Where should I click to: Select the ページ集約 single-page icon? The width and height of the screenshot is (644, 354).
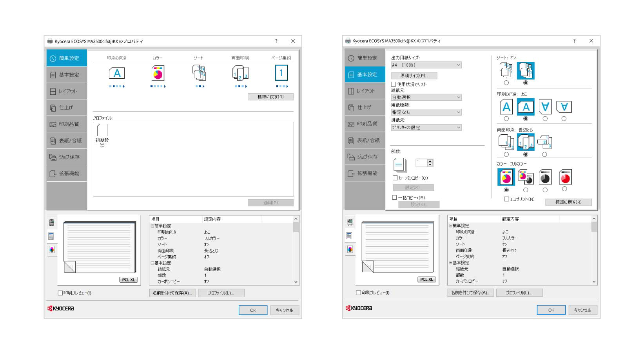point(281,72)
